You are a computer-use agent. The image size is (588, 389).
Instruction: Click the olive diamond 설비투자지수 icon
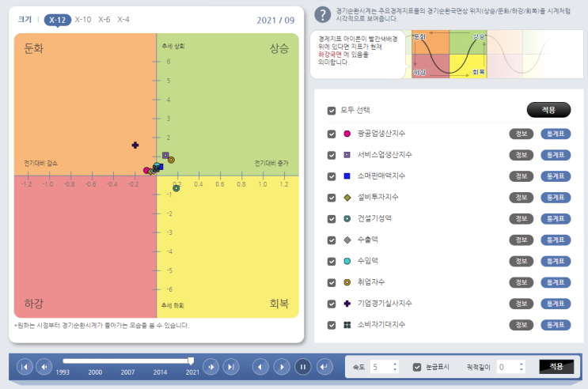tap(347, 198)
